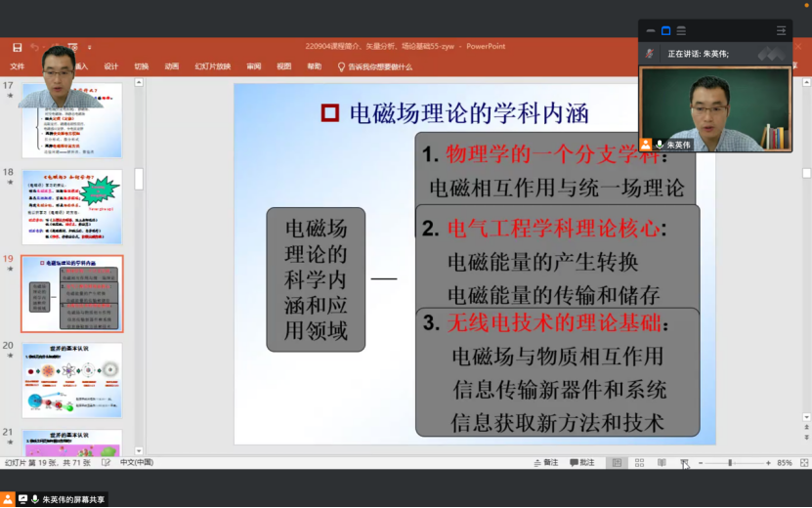
Task: Click the muted microphone icon in meeting panel
Action: click(x=649, y=54)
